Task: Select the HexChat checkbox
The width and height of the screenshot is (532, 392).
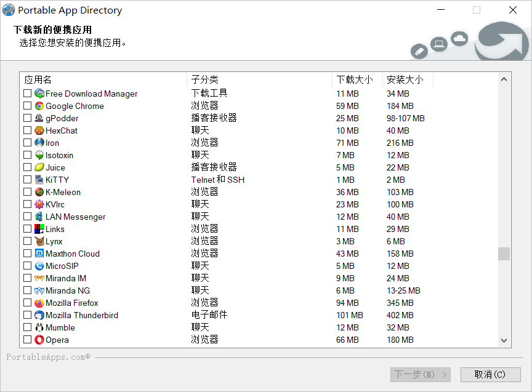Action: point(28,130)
